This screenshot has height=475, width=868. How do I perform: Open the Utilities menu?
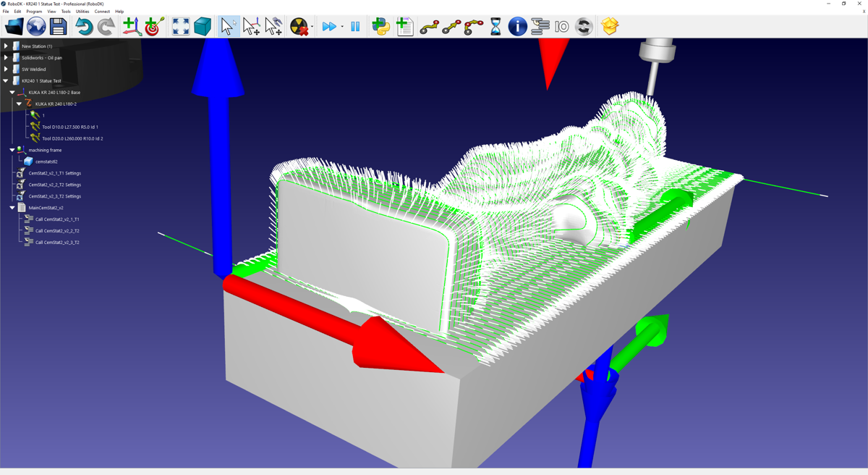coord(82,12)
